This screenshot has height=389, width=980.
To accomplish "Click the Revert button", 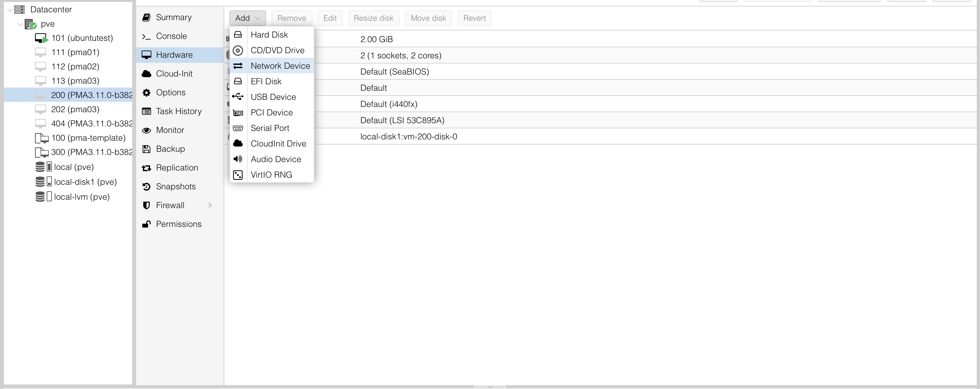I will click(x=474, y=18).
